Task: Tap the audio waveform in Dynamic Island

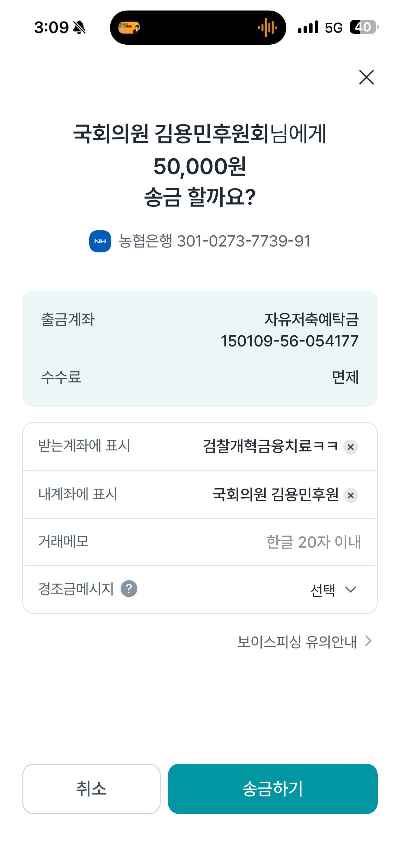Action: tap(267, 28)
